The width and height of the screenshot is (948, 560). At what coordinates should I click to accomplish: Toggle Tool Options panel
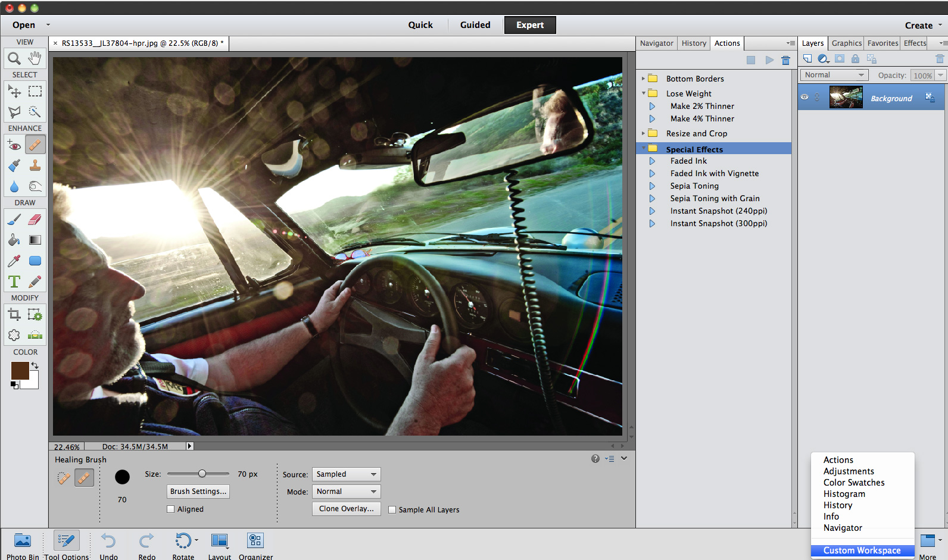[x=66, y=546]
